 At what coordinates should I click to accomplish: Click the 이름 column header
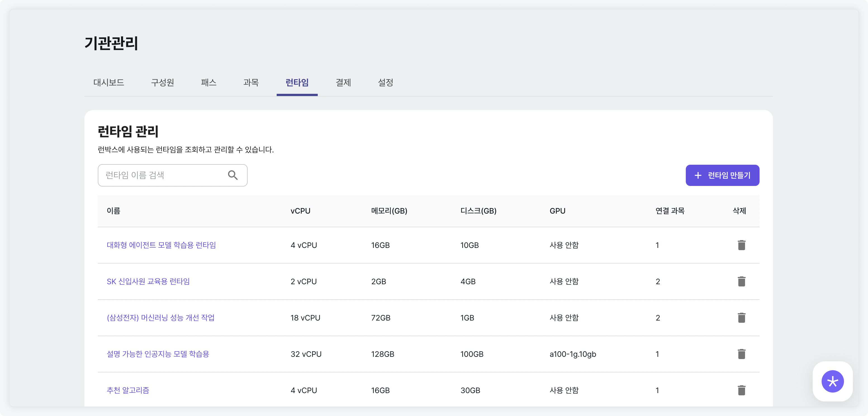[x=113, y=211]
